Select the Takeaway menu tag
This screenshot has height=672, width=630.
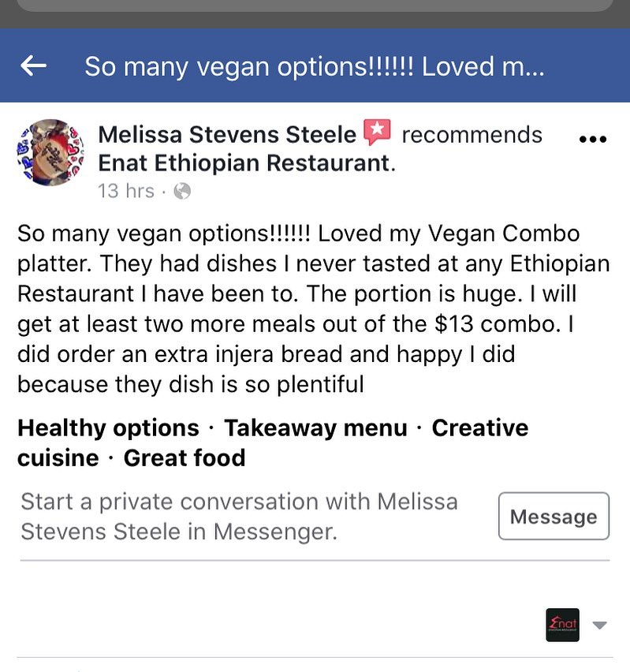tap(315, 427)
